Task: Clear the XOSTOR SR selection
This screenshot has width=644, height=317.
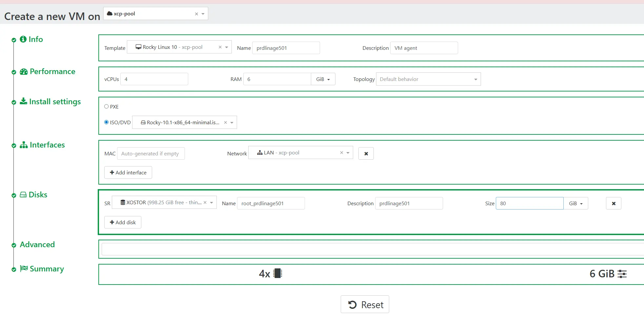Action: click(205, 203)
